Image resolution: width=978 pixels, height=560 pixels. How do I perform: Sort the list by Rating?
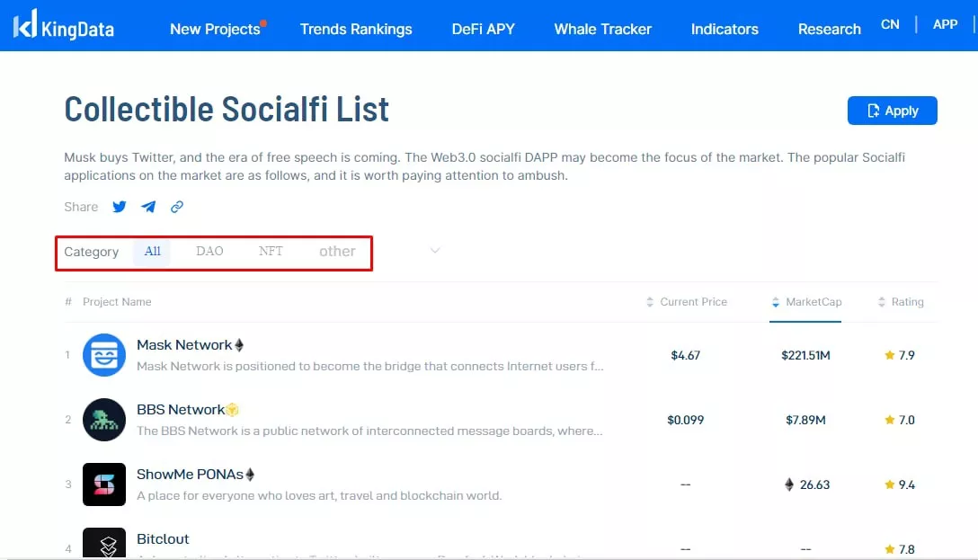tap(901, 302)
